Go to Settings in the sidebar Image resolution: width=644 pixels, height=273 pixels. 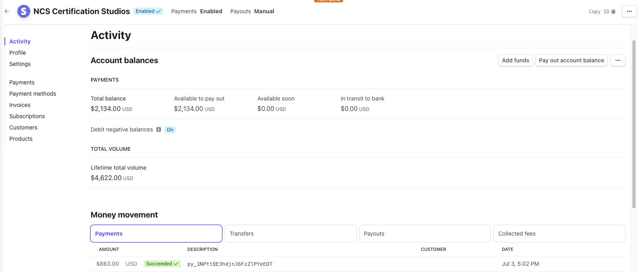point(20,64)
